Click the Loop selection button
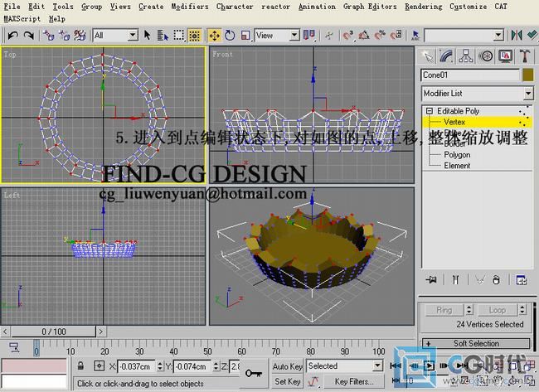Screen dimensions: 539x392 (x=497, y=310)
